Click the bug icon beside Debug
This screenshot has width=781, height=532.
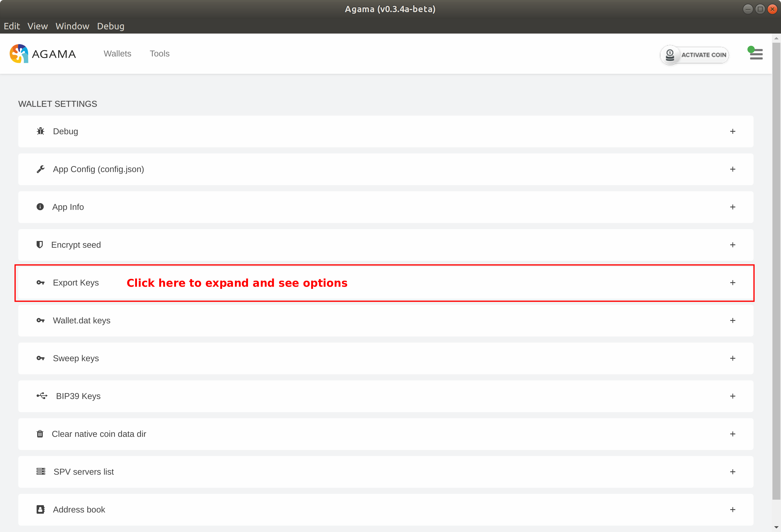pyautogui.click(x=40, y=131)
